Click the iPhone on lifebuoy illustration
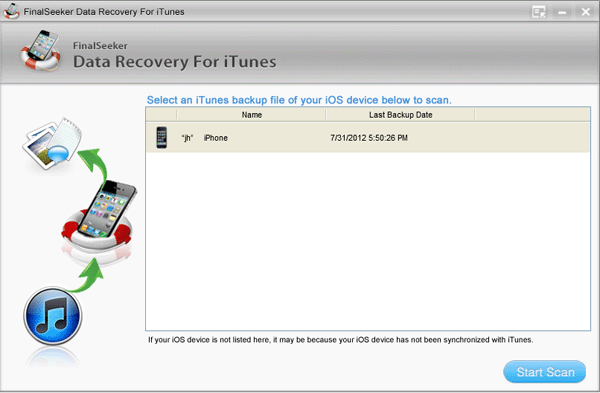 pyautogui.click(x=99, y=215)
